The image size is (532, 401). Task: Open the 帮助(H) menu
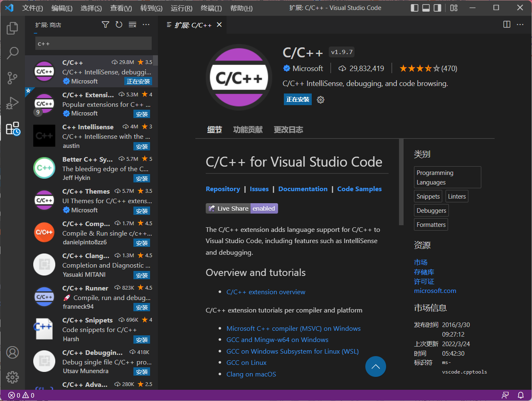click(x=241, y=8)
